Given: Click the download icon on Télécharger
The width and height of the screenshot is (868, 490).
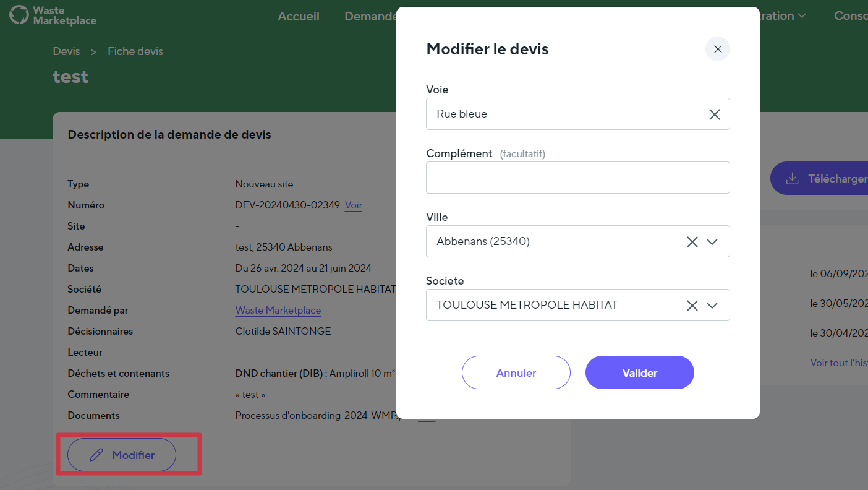Looking at the screenshot, I should point(792,179).
